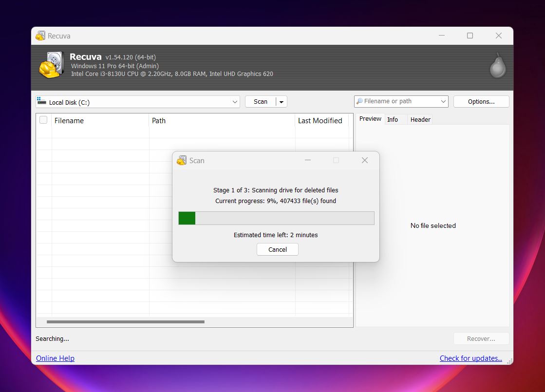This screenshot has height=392, width=545.
Task: Close the Recuva main window
Action: pyautogui.click(x=498, y=36)
